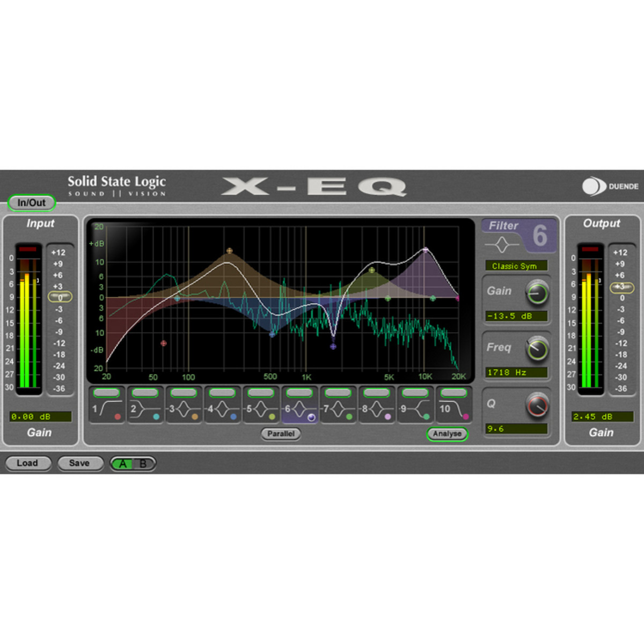Viewport: 644px width, 644px height.
Task: Click the purple band 6 notch node
Action: coord(333,347)
